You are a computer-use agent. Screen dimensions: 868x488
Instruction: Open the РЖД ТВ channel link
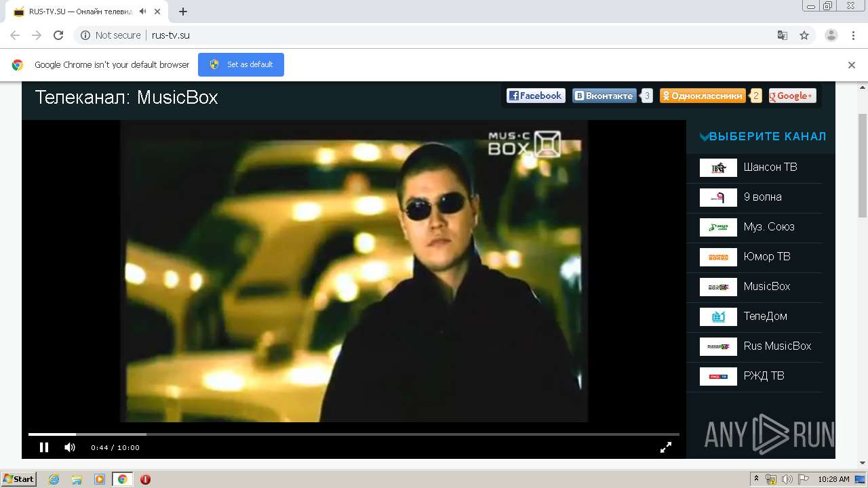click(x=764, y=376)
